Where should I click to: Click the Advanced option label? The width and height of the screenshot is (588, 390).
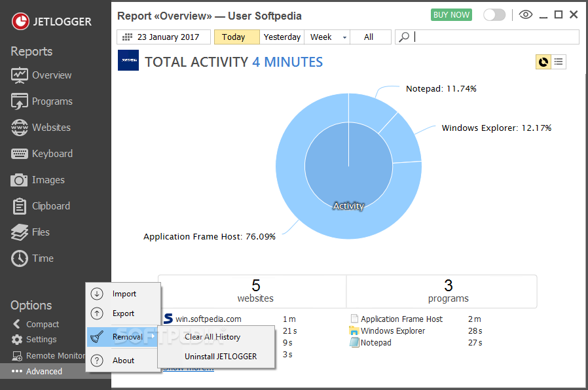coord(44,371)
